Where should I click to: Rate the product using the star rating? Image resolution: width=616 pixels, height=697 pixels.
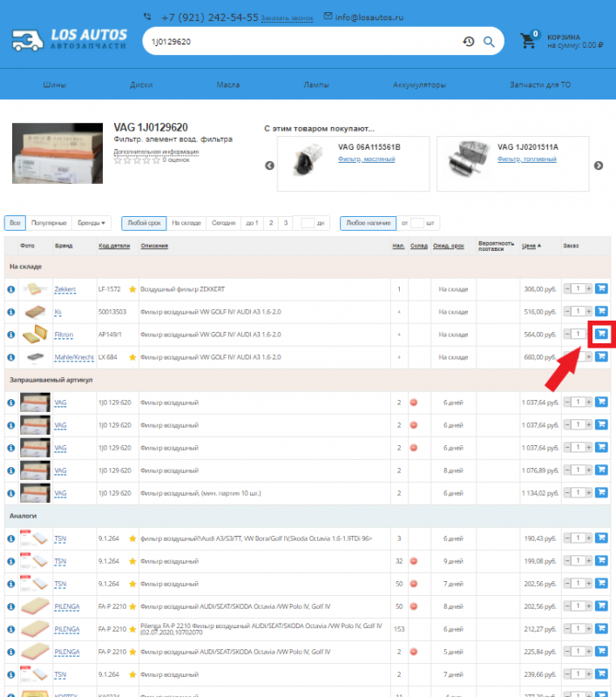(137, 160)
